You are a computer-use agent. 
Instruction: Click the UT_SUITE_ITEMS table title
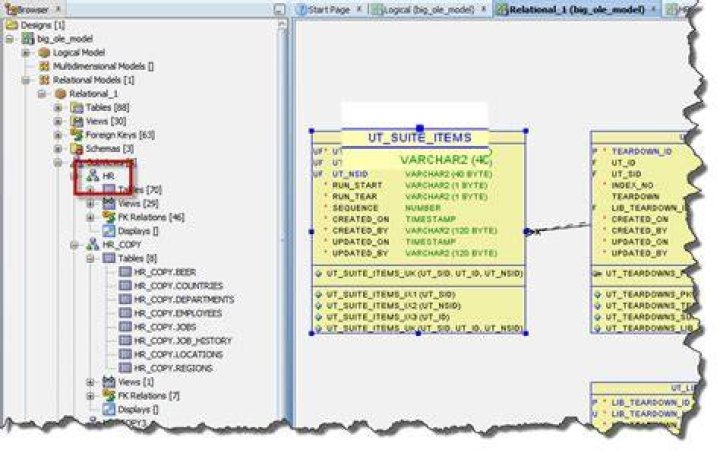420,138
